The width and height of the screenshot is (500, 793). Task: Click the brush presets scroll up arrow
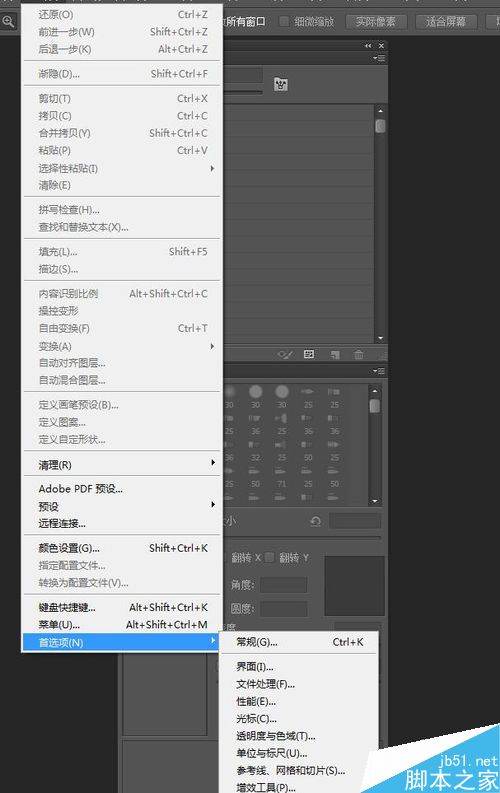click(375, 391)
